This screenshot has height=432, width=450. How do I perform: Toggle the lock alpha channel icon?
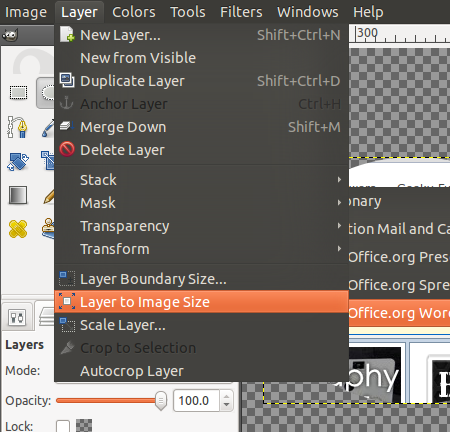tap(84, 426)
